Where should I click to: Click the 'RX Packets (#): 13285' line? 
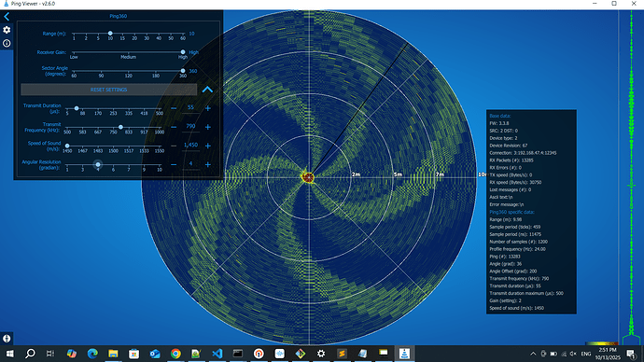coord(511,160)
